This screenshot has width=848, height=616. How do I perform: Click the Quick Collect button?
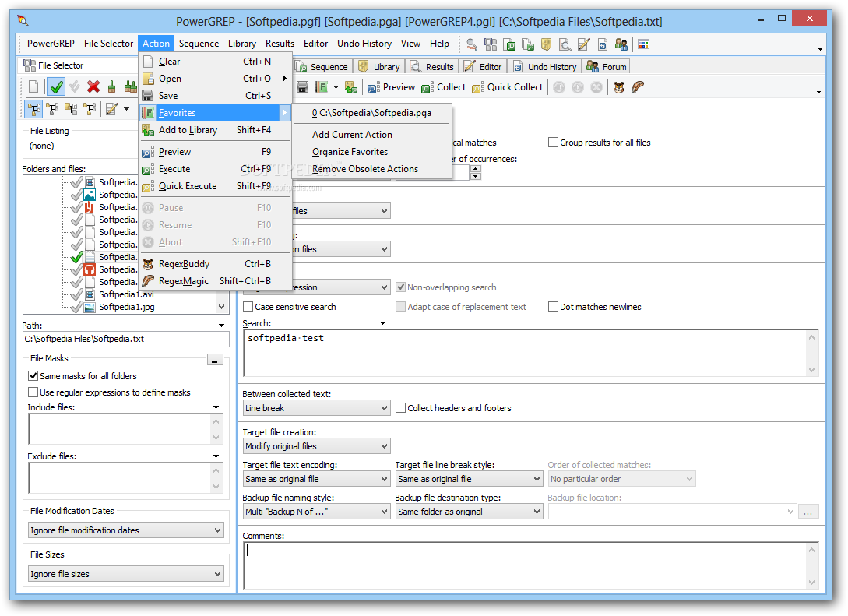point(507,87)
